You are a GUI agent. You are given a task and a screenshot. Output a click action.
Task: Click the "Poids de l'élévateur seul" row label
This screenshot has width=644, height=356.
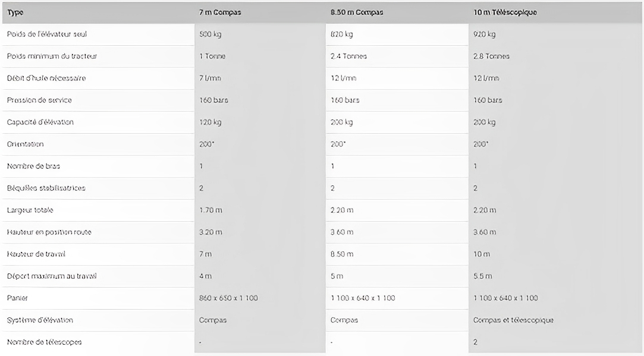47,34
